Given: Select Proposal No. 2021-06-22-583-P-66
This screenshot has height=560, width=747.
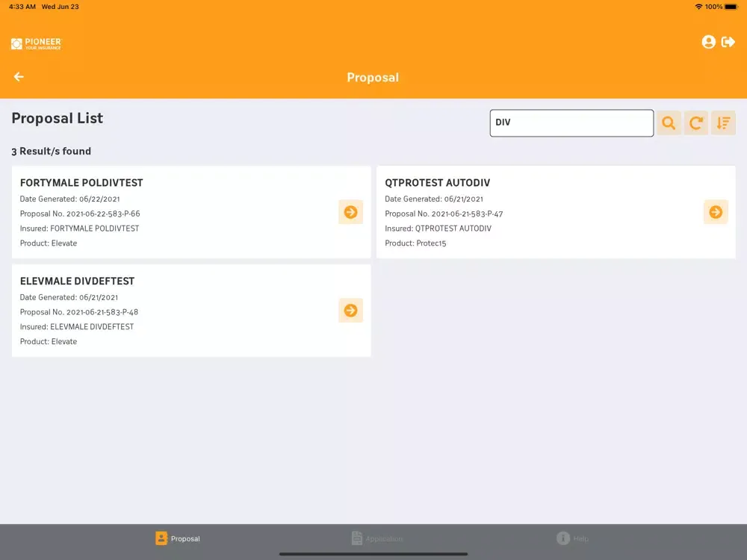Looking at the screenshot, I should point(80,214).
